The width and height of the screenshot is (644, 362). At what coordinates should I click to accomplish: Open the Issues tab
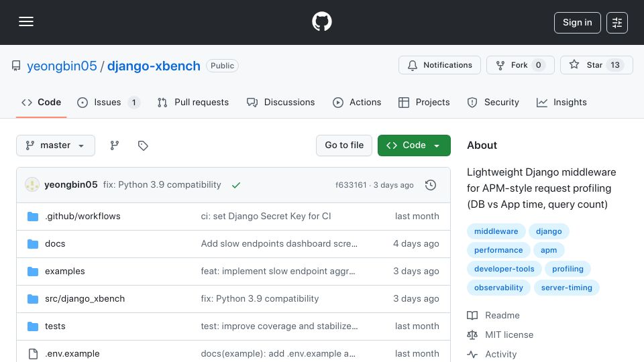[109, 102]
